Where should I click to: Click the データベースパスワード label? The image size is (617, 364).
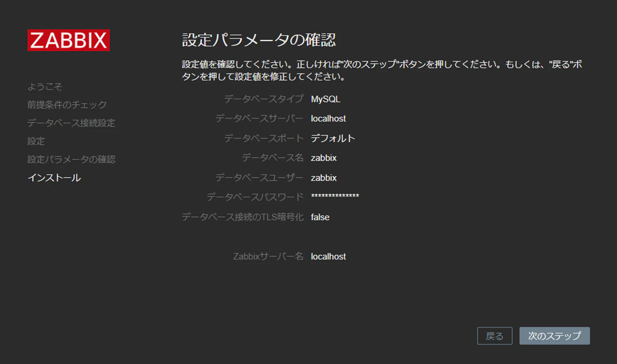(x=255, y=197)
